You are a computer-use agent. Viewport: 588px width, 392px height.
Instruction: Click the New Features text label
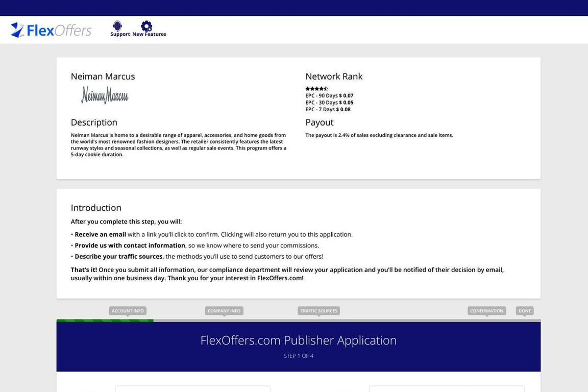click(x=149, y=34)
